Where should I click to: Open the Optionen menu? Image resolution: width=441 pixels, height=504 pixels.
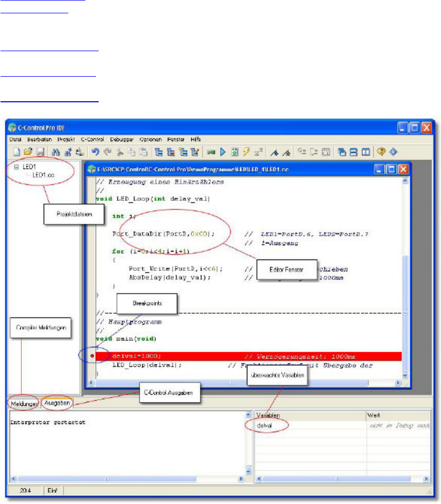tap(150, 139)
